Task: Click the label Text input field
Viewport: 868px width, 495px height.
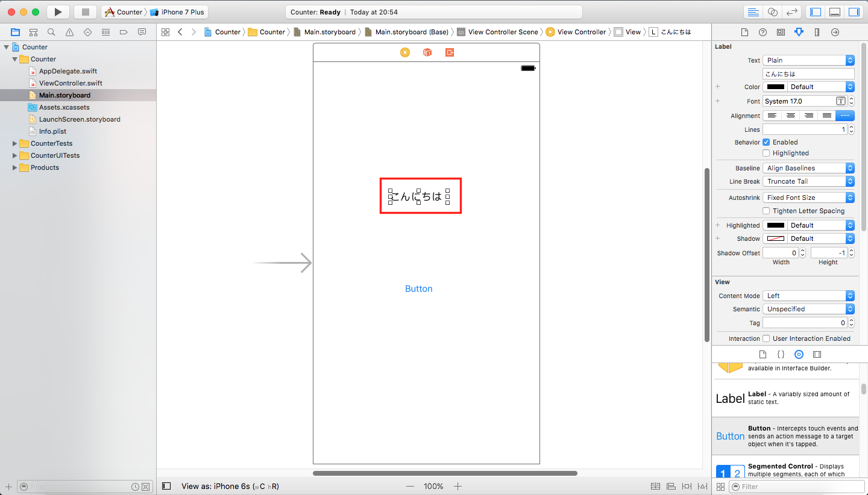Action: click(808, 73)
